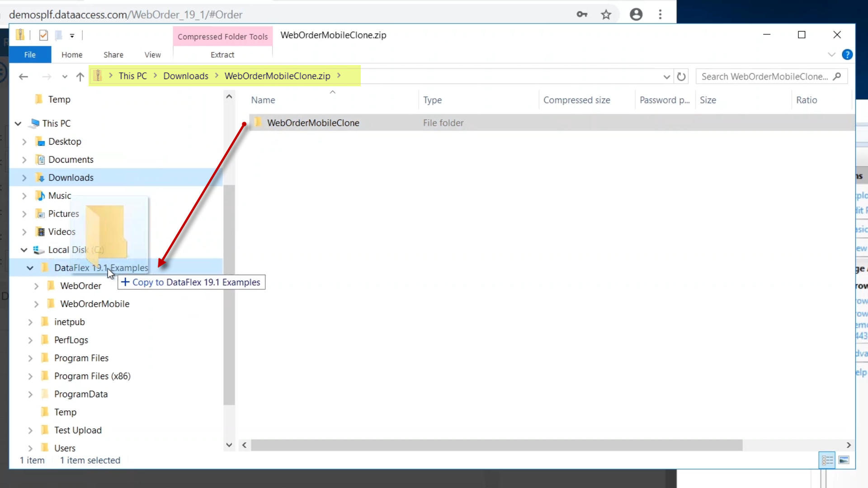The height and width of the screenshot is (488, 868).
Task: Open the browser profile account icon
Action: (636, 14)
